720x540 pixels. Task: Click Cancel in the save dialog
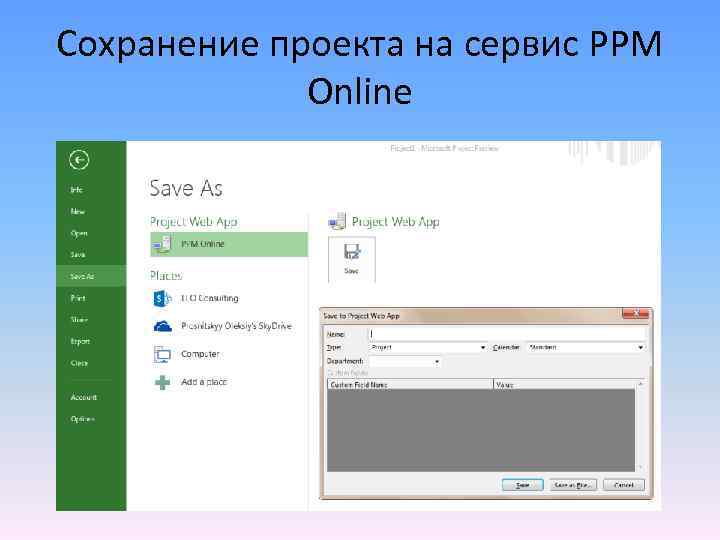624,485
